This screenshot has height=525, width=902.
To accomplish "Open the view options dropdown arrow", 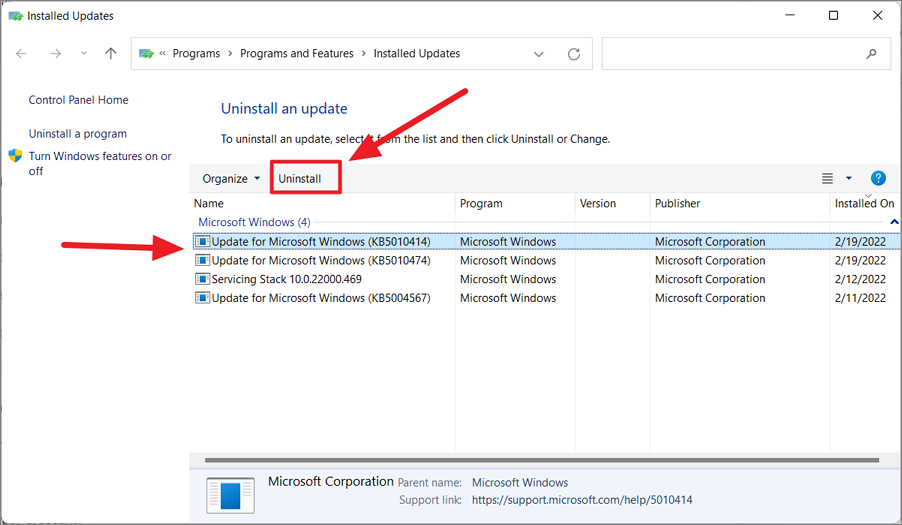I will 849,178.
